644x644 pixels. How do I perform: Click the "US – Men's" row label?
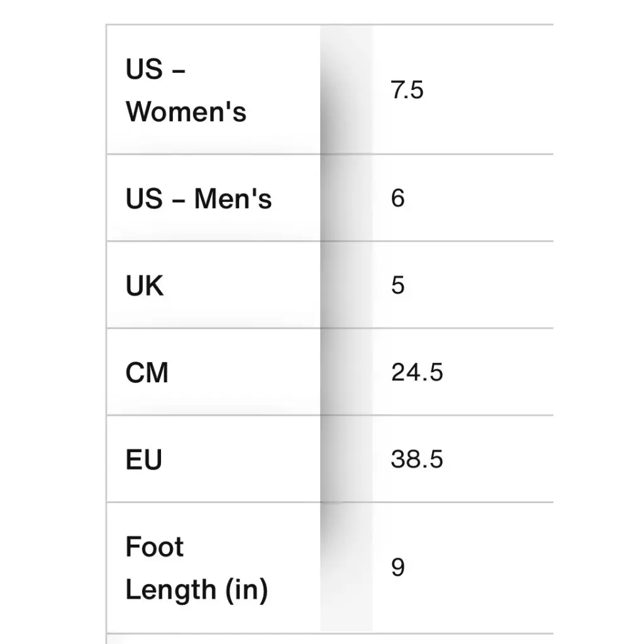pos(198,199)
